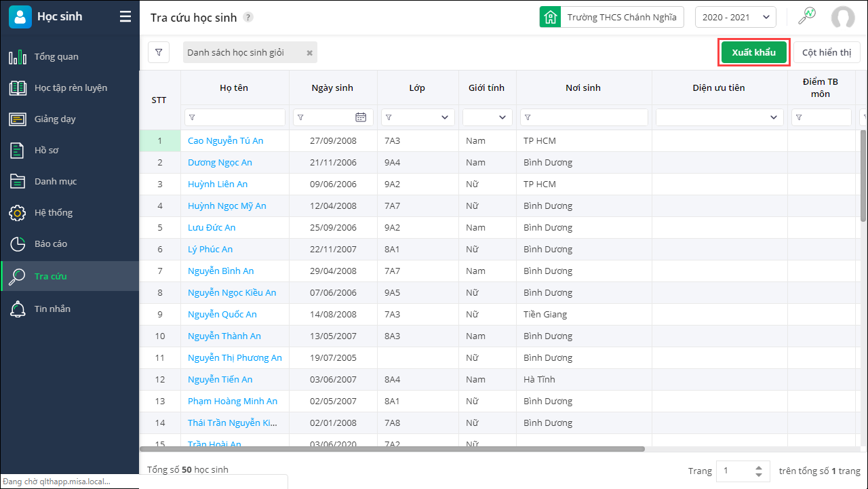Screen dimensions: 868x489
Task: Open the 2020 - 2021 school year dropdown
Action: [x=735, y=18]
